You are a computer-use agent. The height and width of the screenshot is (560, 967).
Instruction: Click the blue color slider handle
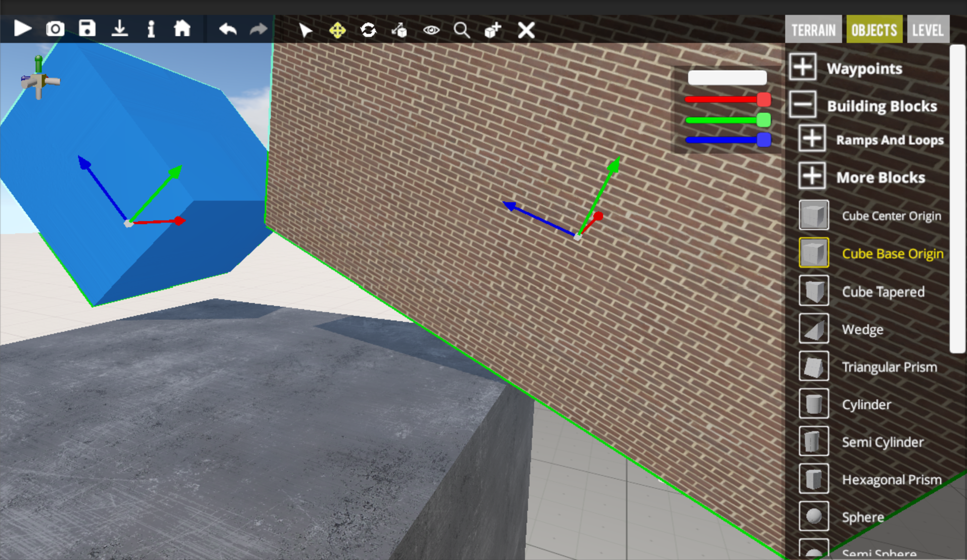coord(764,139)
